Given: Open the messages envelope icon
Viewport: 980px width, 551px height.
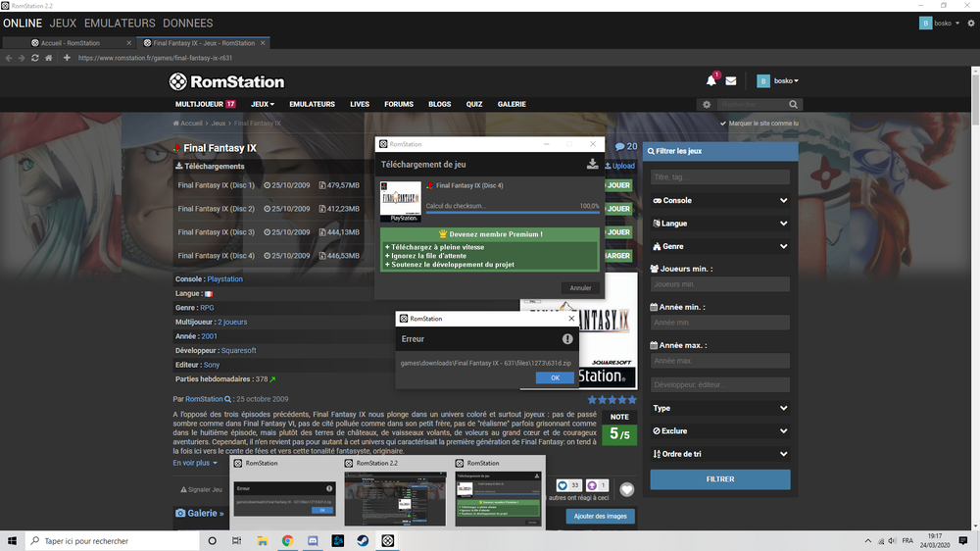Looking at the screenshot, I should click(731, 81).
